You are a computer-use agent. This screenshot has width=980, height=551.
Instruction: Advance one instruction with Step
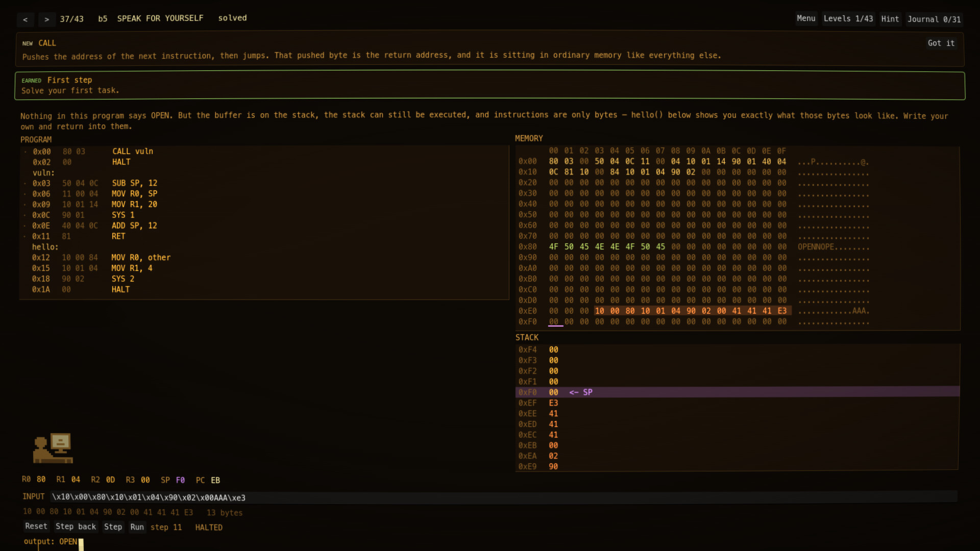[x=113, y=527]
